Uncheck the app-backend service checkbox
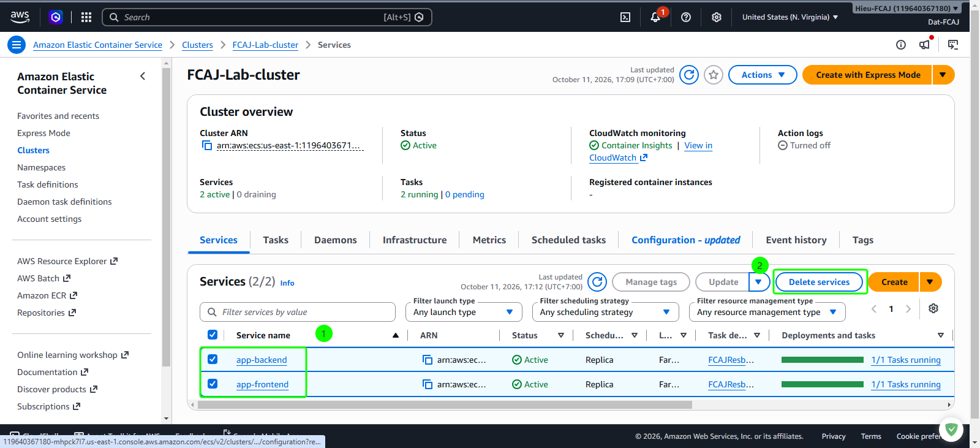The height and width of the screenshot is (448, 980). (x=213, y=359)
